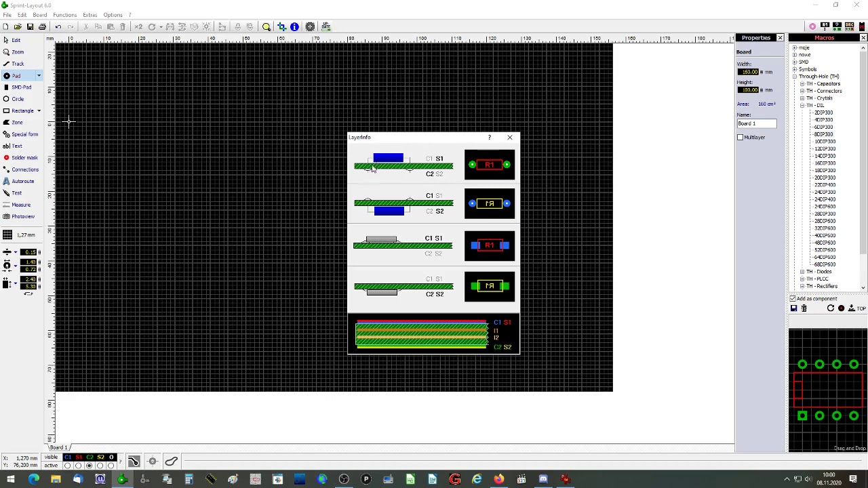Open the Options menu

pyautogui.click(x=113, y=15)
